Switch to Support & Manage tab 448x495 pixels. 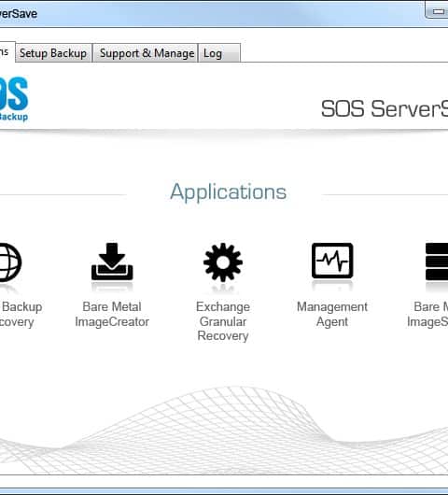tap(146, 53)
